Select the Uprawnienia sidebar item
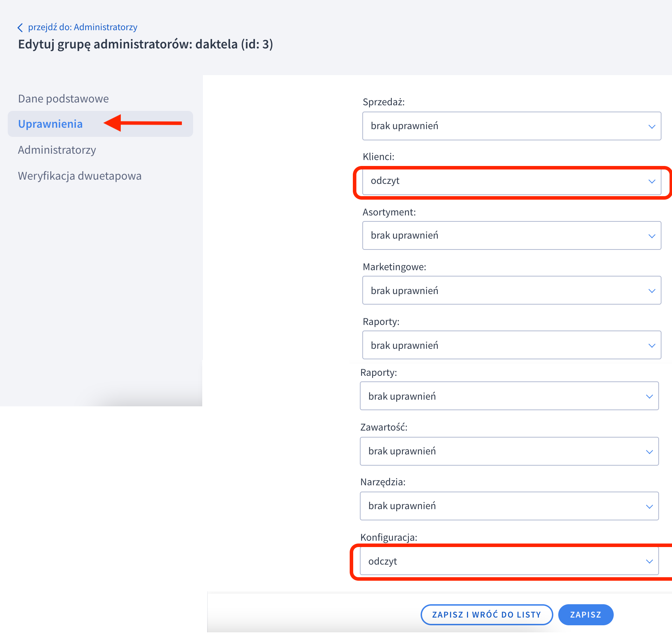Screen dimensions: 672x633 (51, 124)
